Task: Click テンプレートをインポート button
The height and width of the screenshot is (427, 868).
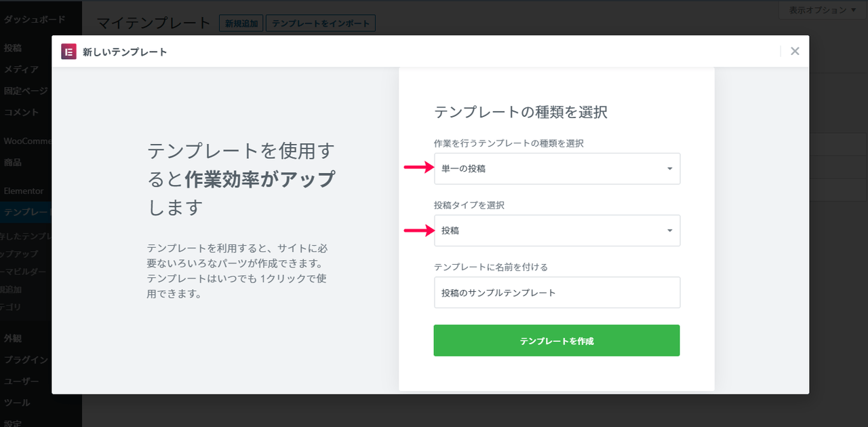Action: [x=321, y=23]
